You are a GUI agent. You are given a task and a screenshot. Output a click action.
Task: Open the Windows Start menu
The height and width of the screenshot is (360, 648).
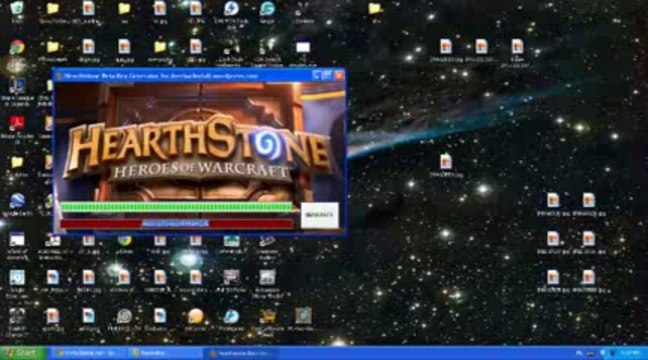coord(23,353)
